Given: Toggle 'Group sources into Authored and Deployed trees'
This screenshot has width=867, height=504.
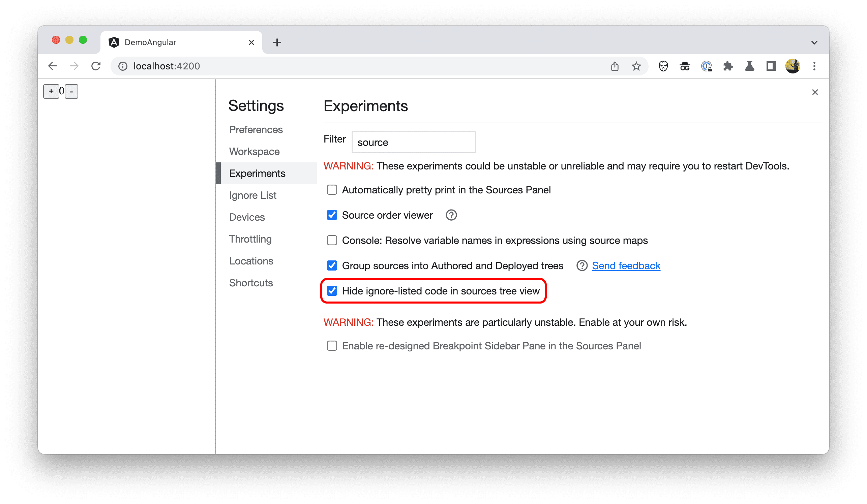Looking at the screenshot, I should (x=332, y=265).
